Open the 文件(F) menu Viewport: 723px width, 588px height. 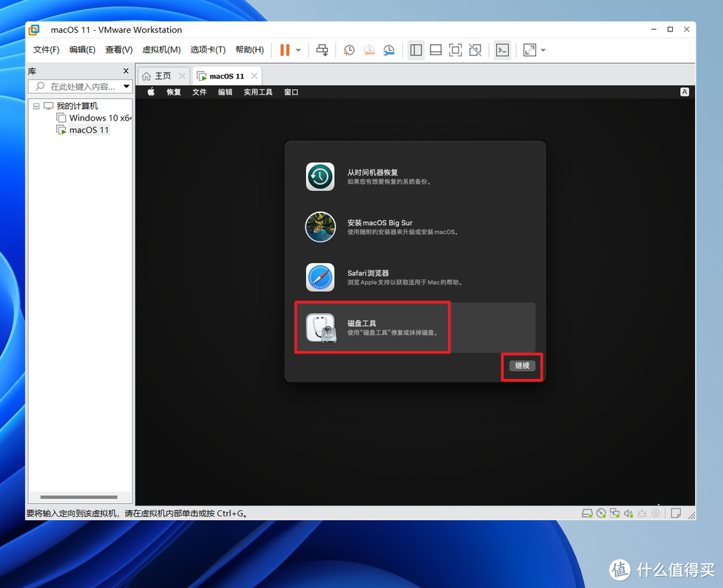click(x=46, y=50)
